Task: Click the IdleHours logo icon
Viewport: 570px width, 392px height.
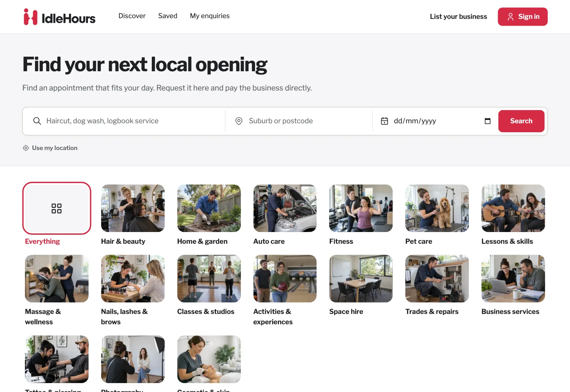Action: tap(30, 17)
